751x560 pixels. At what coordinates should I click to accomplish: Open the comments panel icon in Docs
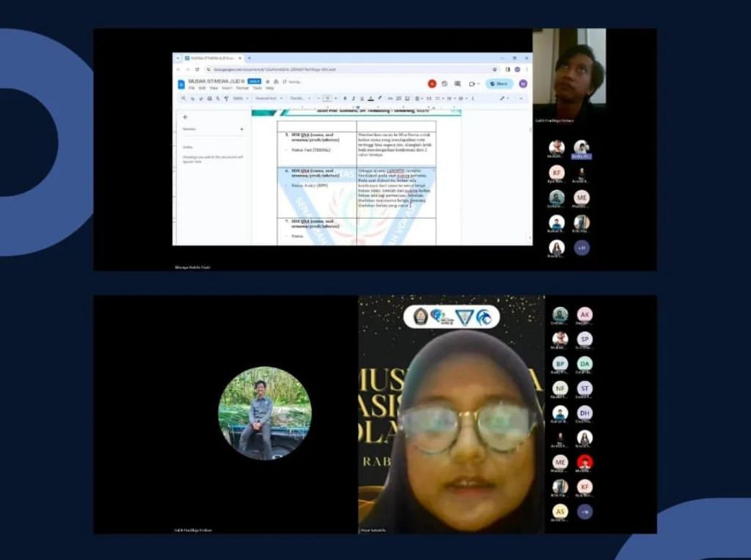coord(457,84)
